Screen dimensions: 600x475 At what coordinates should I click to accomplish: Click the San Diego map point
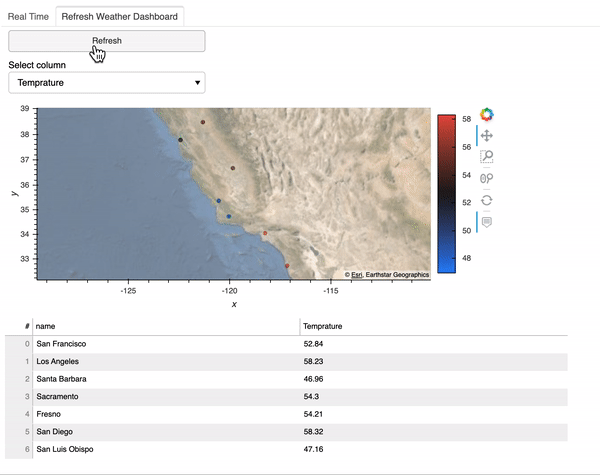(x=287, y=266)
